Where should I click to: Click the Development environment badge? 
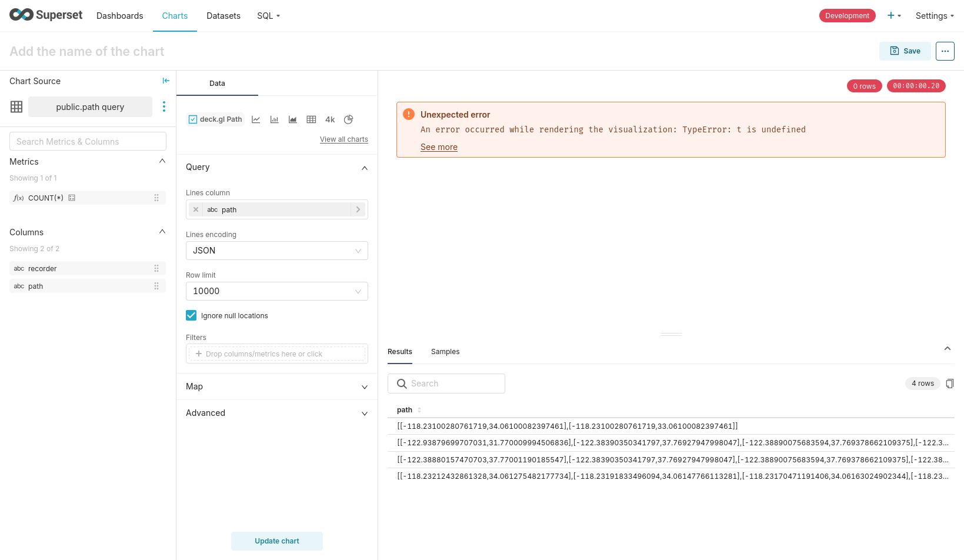point(848,16)
